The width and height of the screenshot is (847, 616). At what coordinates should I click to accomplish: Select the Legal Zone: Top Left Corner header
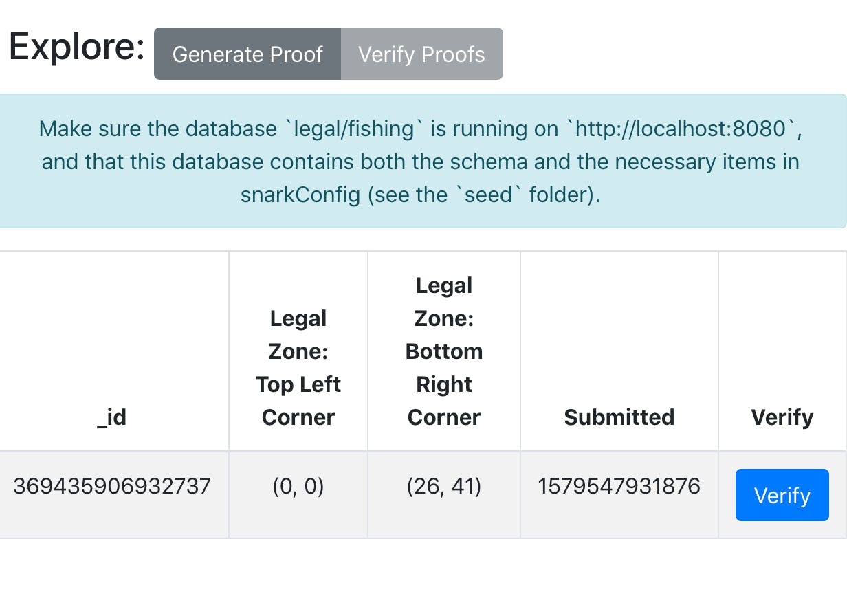pos(298,368)
